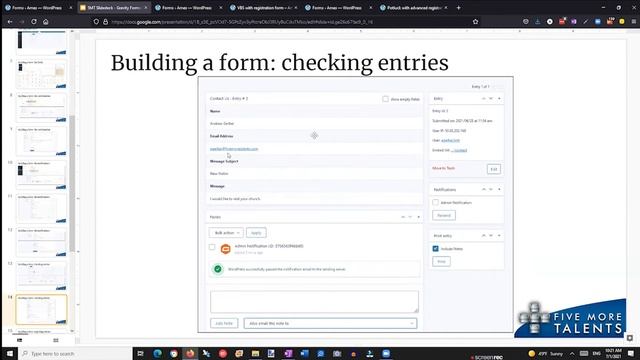Screen dimensions: 640x360
Task: Reload the page with the browser refresh icon
Action: (34, 22)
